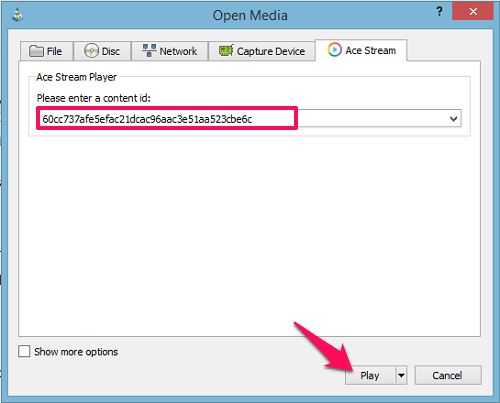Click the folder icon on File tab
This screenshot has height=403, width=500.
pyautogui.click(x=36, y=51)
